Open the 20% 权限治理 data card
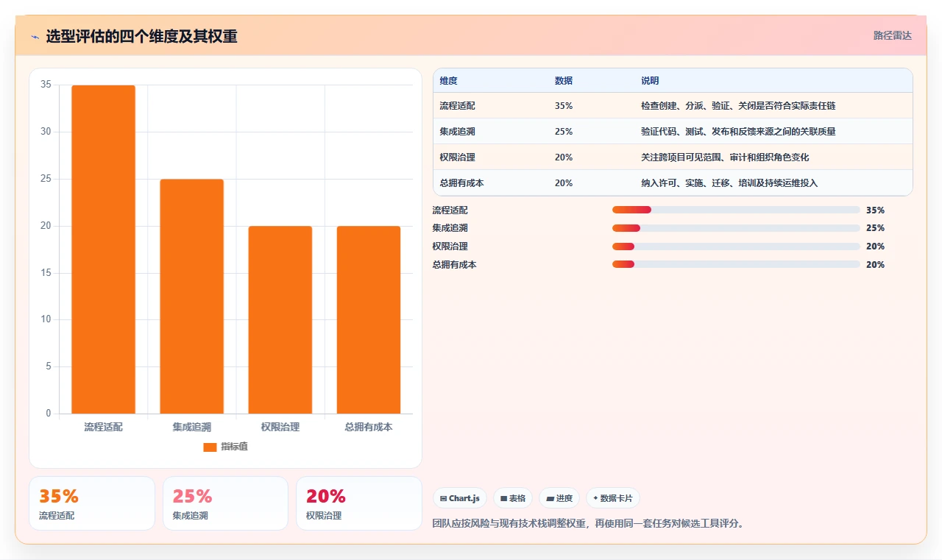The image size is (942, 560). (x=358, y=503)
